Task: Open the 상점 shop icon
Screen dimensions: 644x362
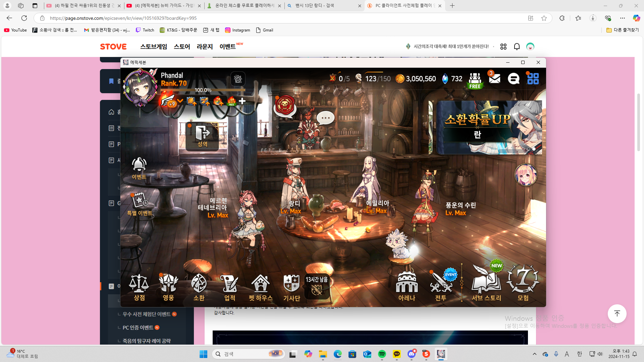Action: [x=139, y=287]
